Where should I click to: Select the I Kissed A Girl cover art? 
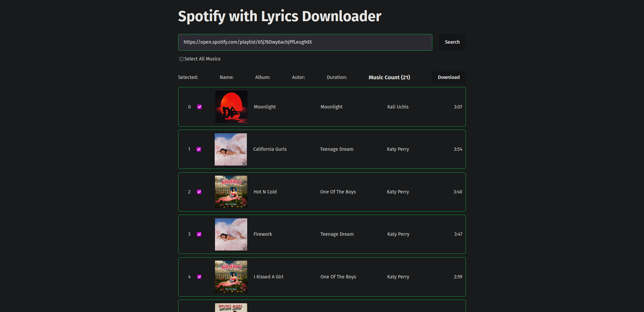pyautogui.click(x=231, y=277)
